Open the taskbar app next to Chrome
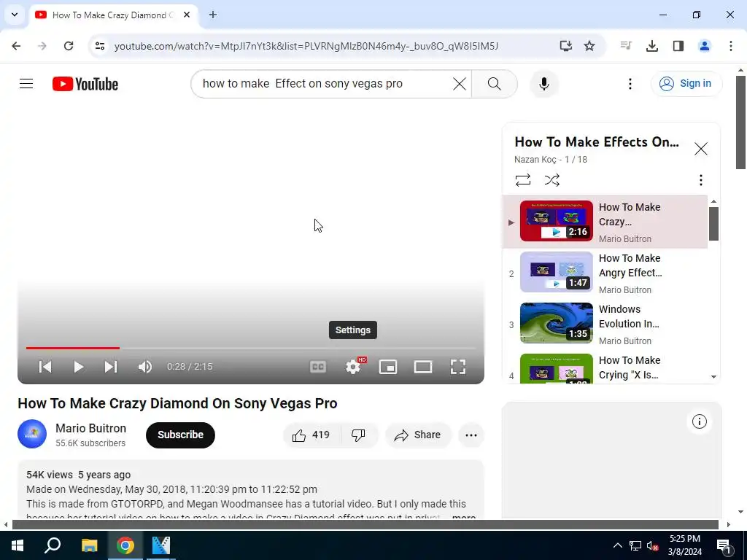The height and width of the screenshot is (560, 747). pyautogui.click(x=161, y=545)
